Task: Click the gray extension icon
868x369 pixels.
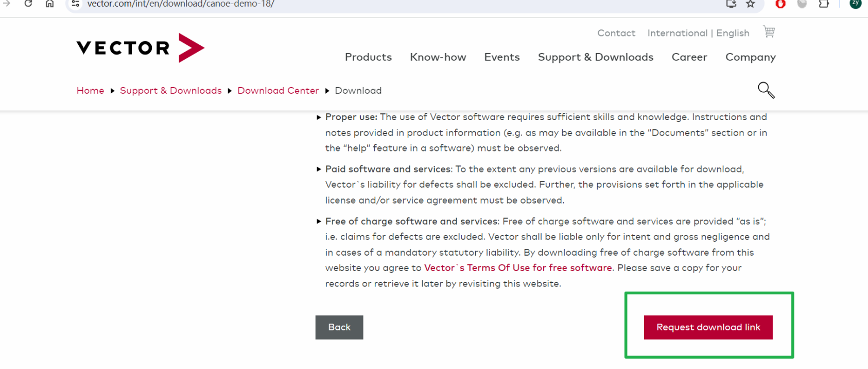Action: tap(802, 4)
